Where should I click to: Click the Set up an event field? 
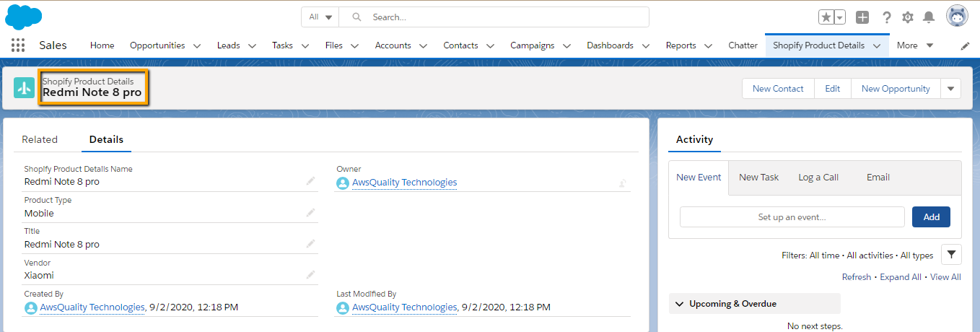tap(792, 217)
